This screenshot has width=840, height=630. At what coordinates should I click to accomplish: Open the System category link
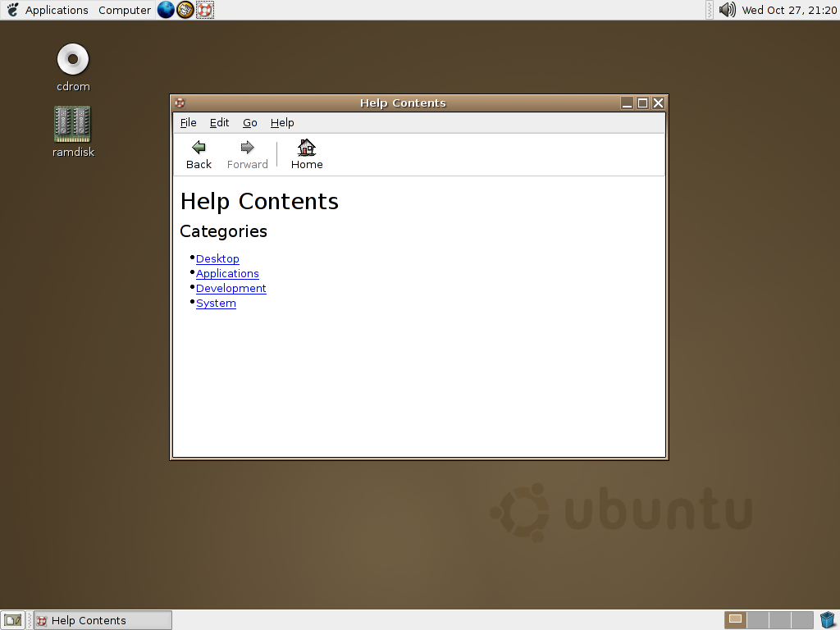[216, 304]
